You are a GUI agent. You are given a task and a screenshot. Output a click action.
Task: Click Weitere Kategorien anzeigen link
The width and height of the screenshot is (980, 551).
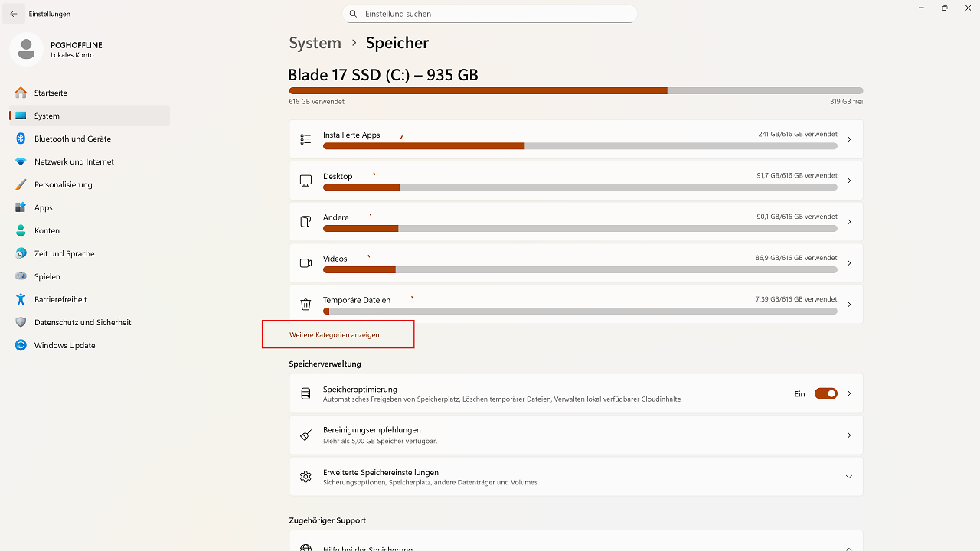tap(335, 334)
